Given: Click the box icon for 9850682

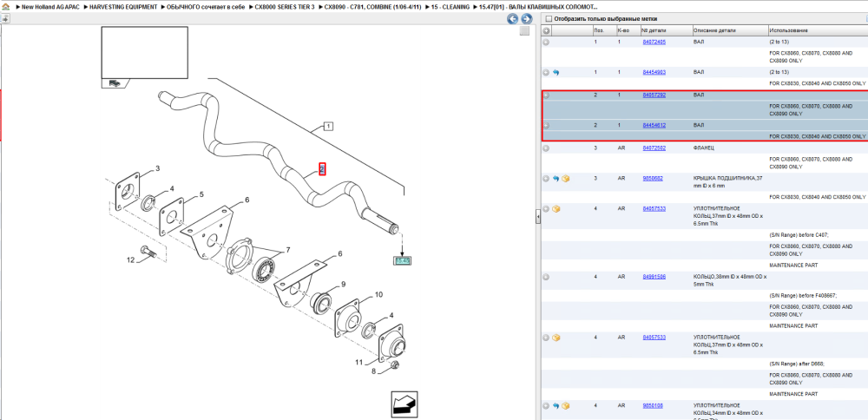Looking at the screenshot, I should tap(565, 179).
